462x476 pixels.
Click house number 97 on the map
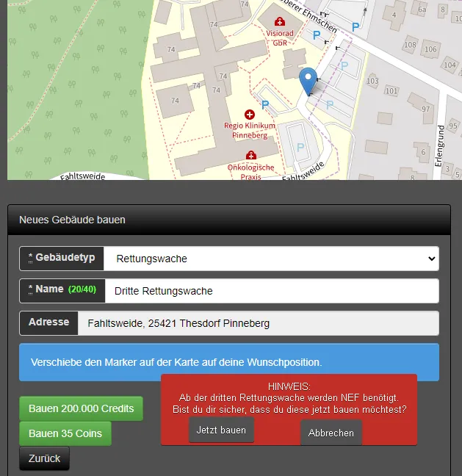425,109
